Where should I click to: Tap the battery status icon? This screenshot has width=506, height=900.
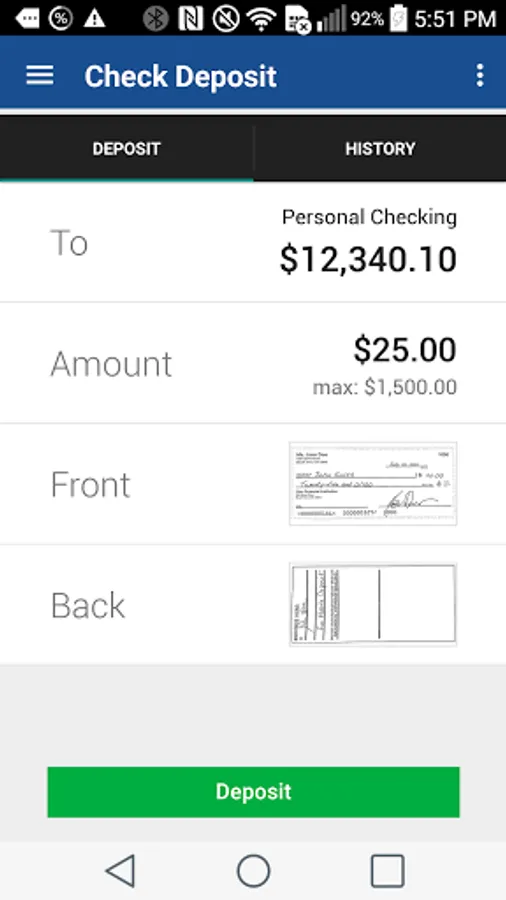pyautogui.click(x=398, y=18)
